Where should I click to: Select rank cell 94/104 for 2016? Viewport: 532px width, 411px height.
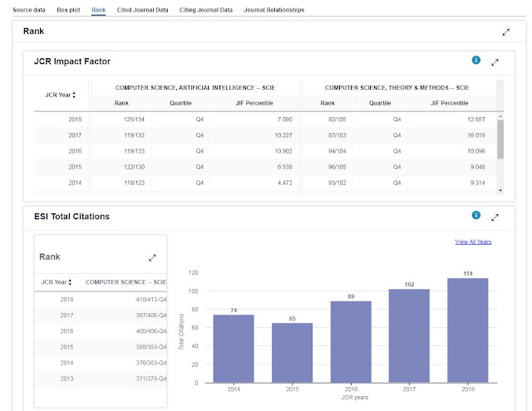point(337,151)
